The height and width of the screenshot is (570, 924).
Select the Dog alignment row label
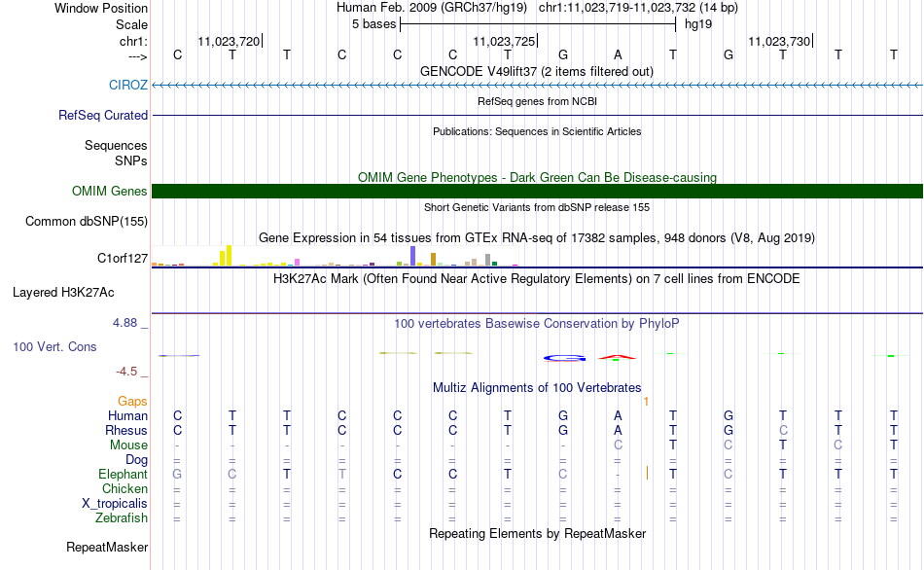(x=136, y=460)
